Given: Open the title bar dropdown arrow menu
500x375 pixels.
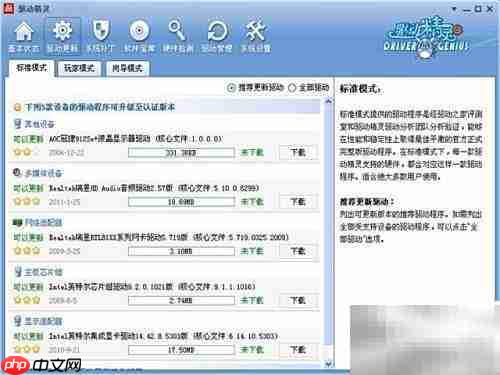Looking at the screenshot, I should pyautogui.click(x=454, y=9).
